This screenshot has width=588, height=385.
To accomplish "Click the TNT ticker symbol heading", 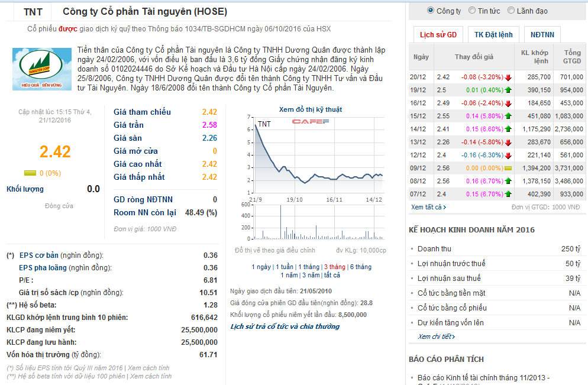I will click(x=33, y=12).
